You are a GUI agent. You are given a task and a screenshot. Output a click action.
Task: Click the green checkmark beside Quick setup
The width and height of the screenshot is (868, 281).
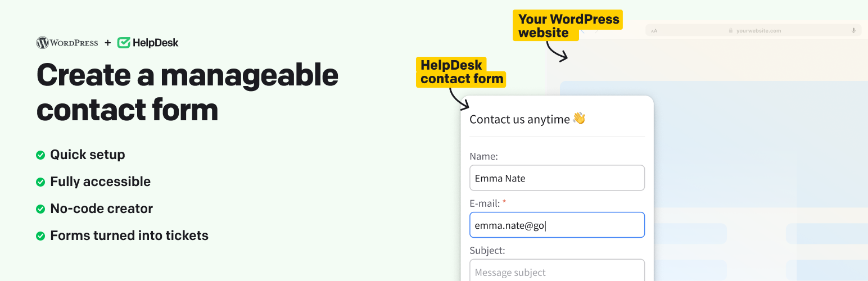click(40, 155)
